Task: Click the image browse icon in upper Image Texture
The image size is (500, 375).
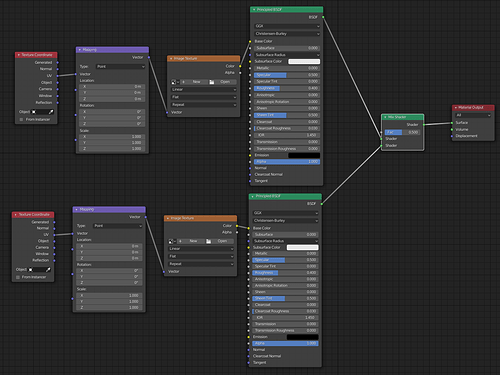Action: 175,82
